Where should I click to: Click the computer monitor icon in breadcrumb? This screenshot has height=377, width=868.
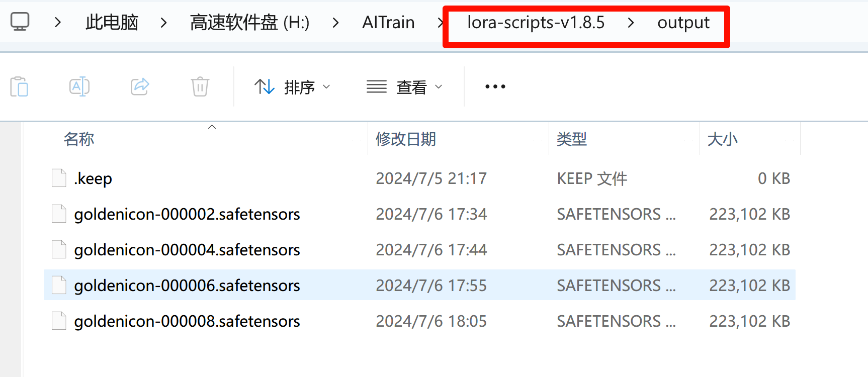(x=20, y=22)
